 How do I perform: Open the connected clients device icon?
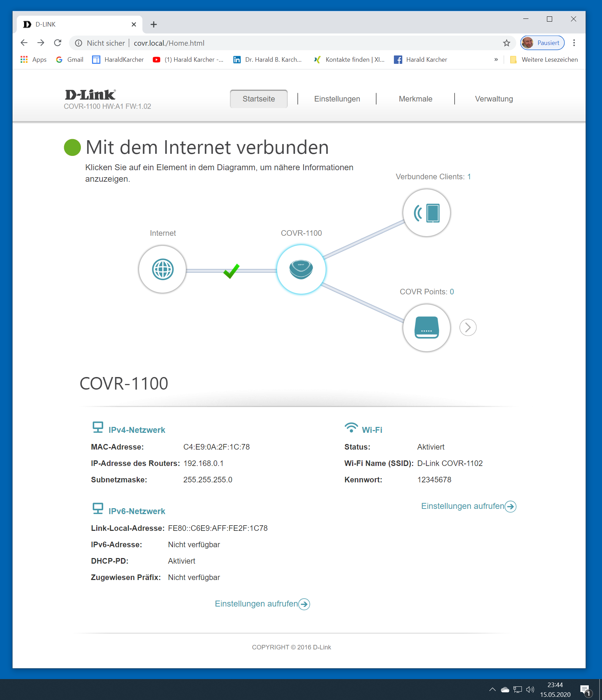coord(426,213)
